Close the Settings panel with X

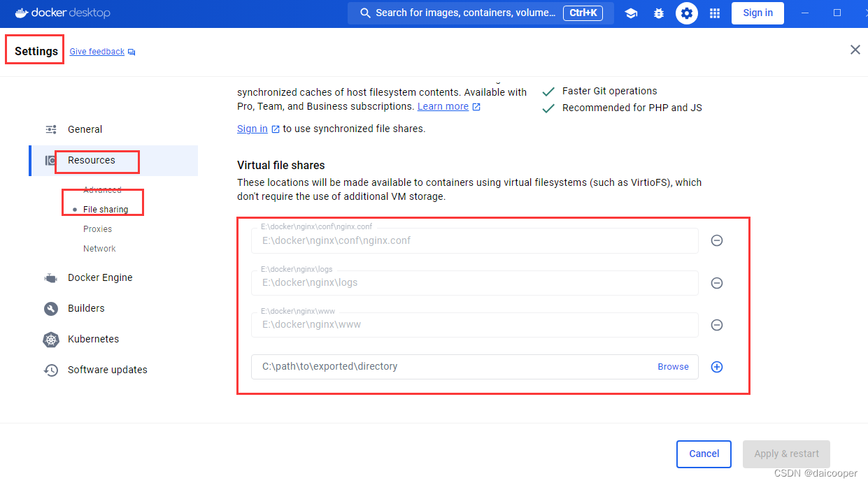click(x=855, y=50)
